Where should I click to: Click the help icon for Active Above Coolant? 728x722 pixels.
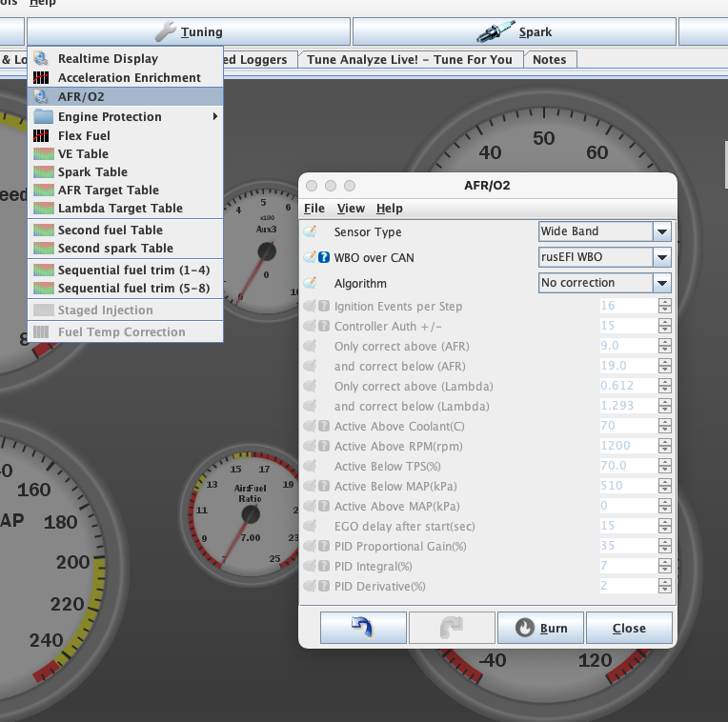coord(324,426)
